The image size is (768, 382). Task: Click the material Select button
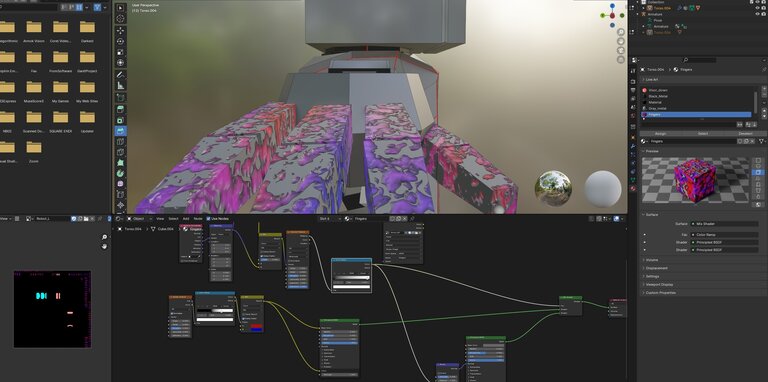click(703, 133)
